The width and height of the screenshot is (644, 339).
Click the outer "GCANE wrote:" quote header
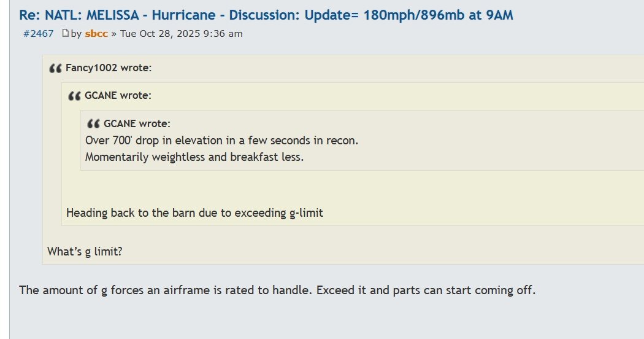(118, 95)
